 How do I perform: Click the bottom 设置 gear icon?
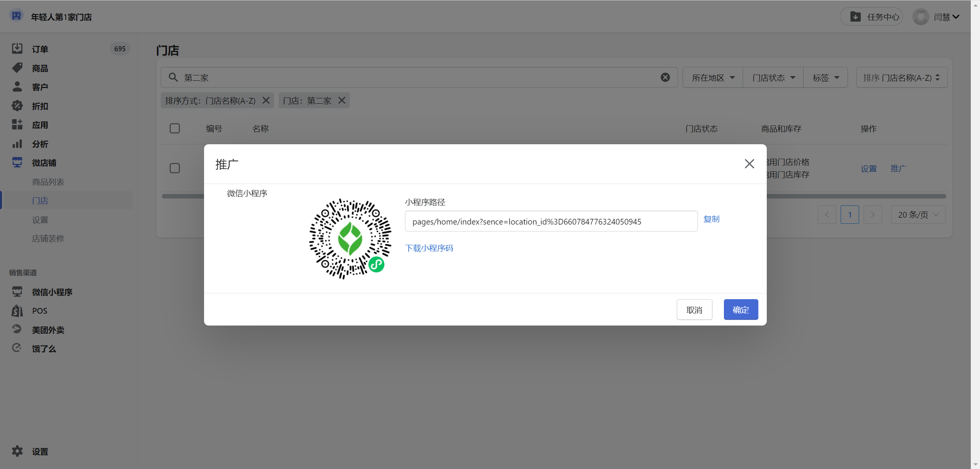coord(17,451)
